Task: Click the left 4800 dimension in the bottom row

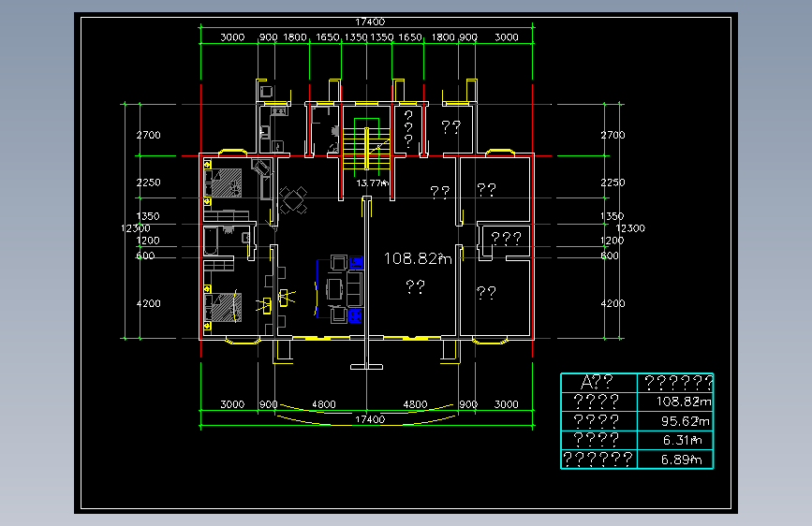Action: [324, 404]
